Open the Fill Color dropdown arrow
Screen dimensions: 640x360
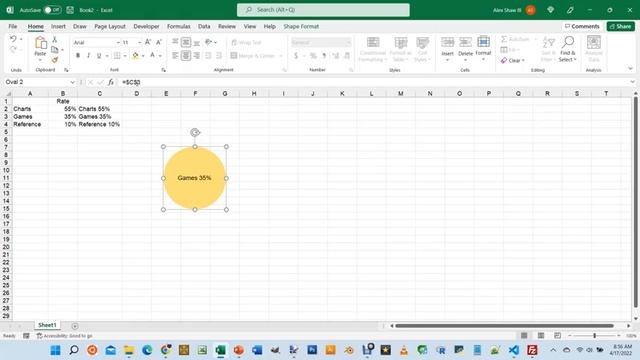click(x=143, y=56)
